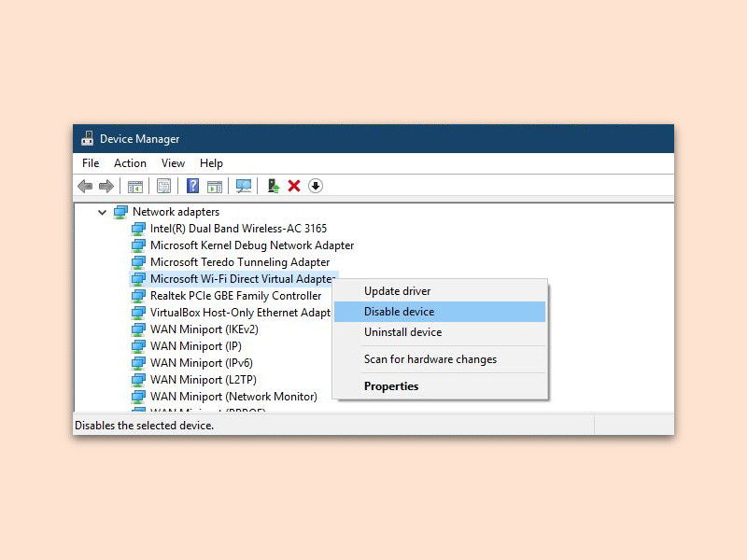Click the Forward arrow toolbar icon
Viewport: 747px width, 560px height.
tap(106, 186)
